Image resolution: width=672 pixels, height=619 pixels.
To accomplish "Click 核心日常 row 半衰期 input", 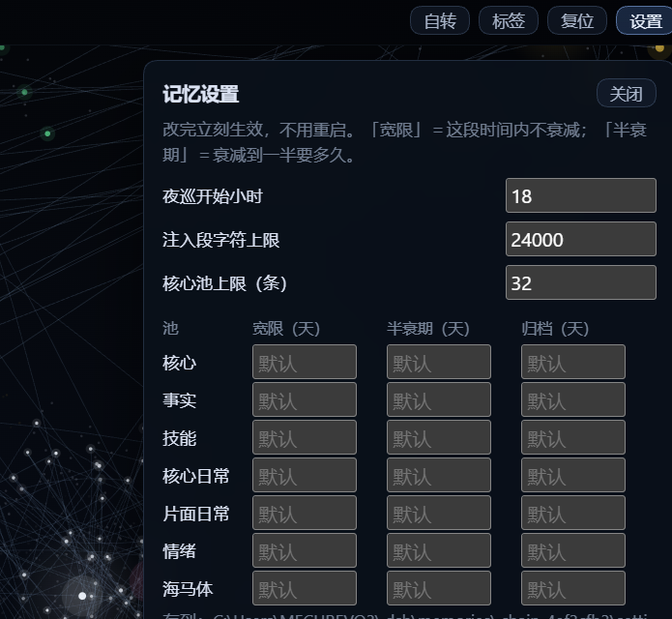I will tap(439, 475).
